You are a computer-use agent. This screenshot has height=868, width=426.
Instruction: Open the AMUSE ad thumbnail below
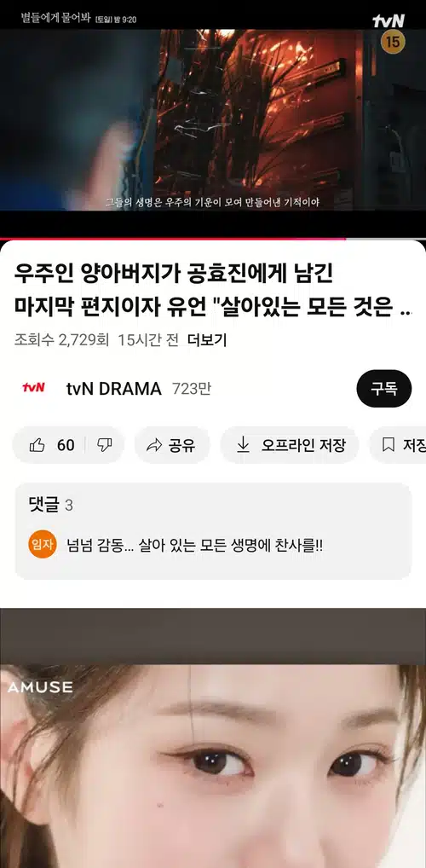click(213, 738)
